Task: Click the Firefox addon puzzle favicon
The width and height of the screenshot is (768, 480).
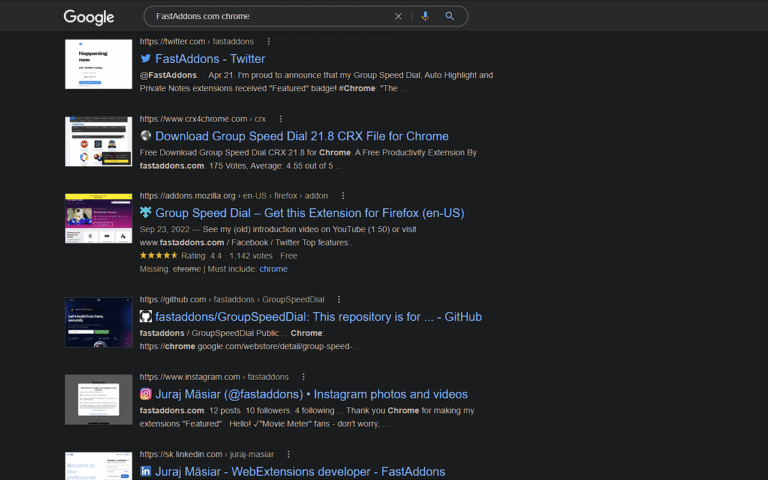Action: [x=145, y=212]
